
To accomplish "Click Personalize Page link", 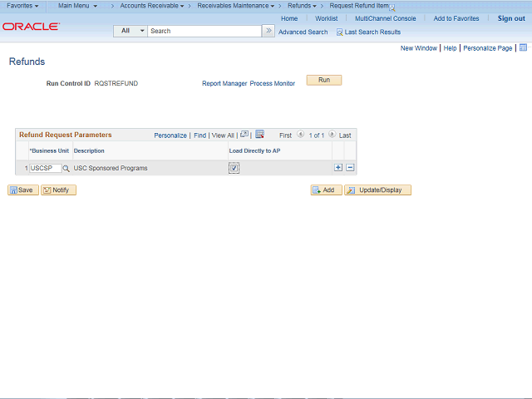I will [488, 48].
